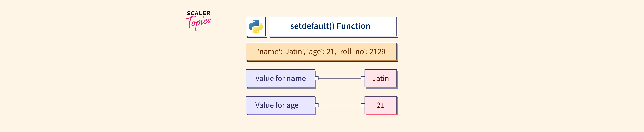Click the connector square beside the 21 box
The width and height of the screenshot is (644, 132).
tap(363, 105)
